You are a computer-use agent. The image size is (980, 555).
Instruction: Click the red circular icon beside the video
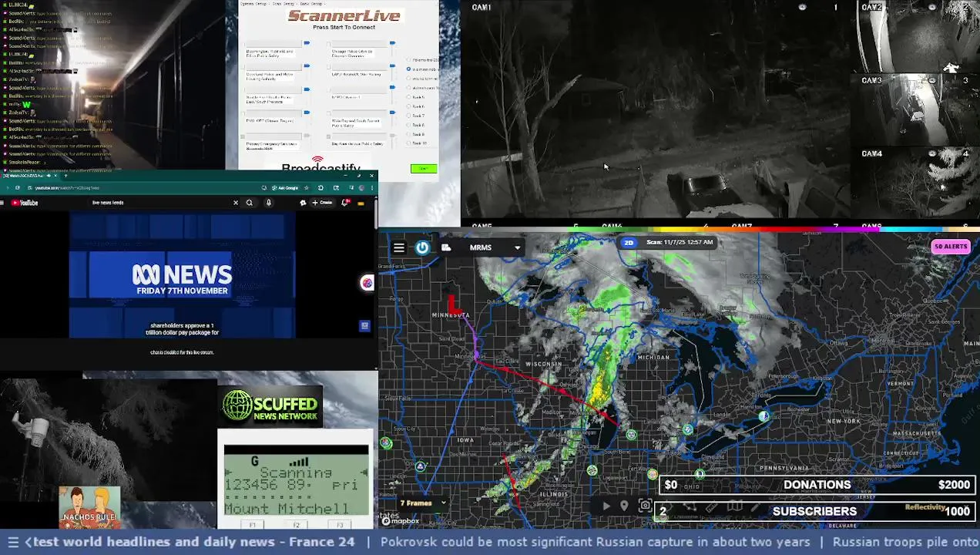(x=367, y=283)
